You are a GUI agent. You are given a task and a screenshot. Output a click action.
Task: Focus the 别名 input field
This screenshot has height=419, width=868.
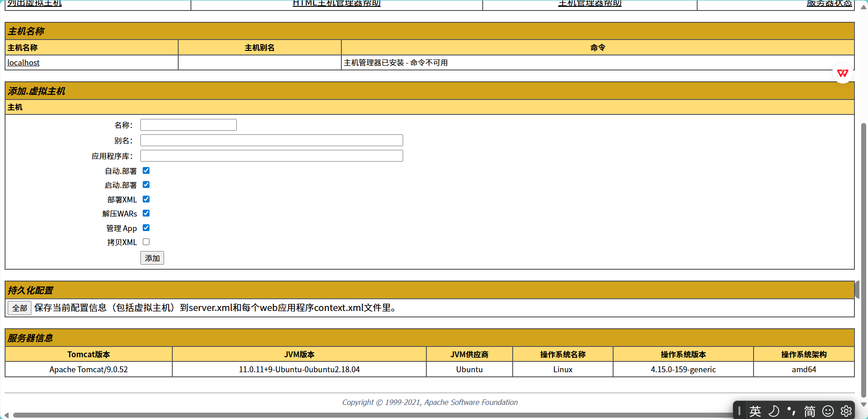pos(272,140)
